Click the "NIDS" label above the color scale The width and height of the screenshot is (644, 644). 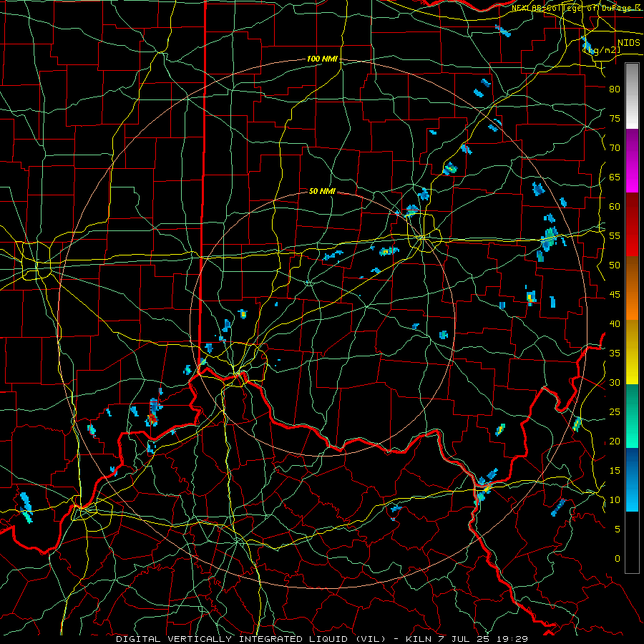pos(629,43)
